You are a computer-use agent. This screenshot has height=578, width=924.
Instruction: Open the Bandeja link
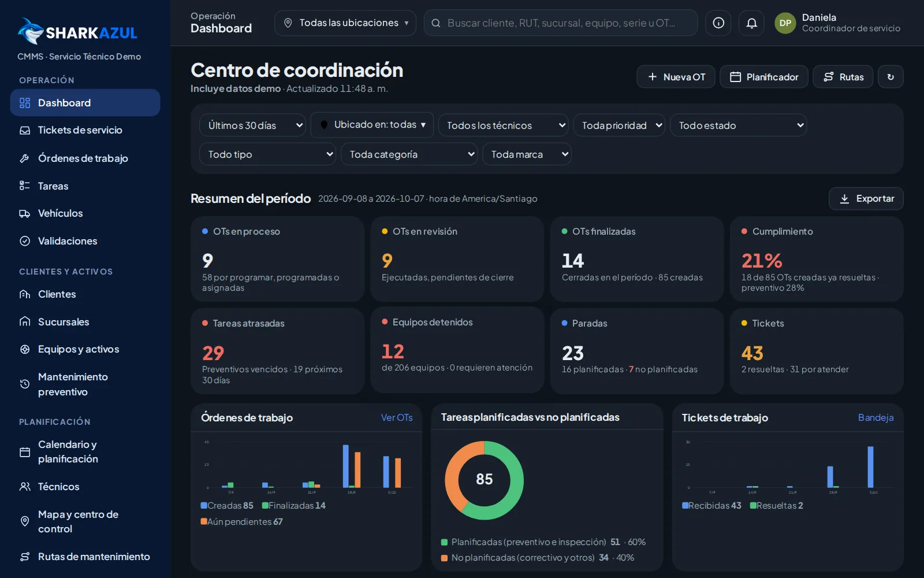pyautogui.click(x=875, y=417)
